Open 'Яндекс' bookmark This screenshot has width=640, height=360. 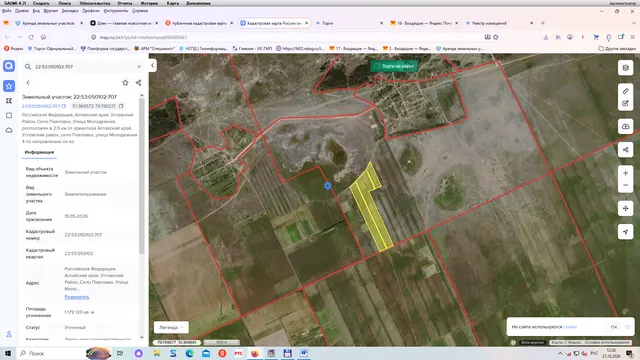click(13, 48)
